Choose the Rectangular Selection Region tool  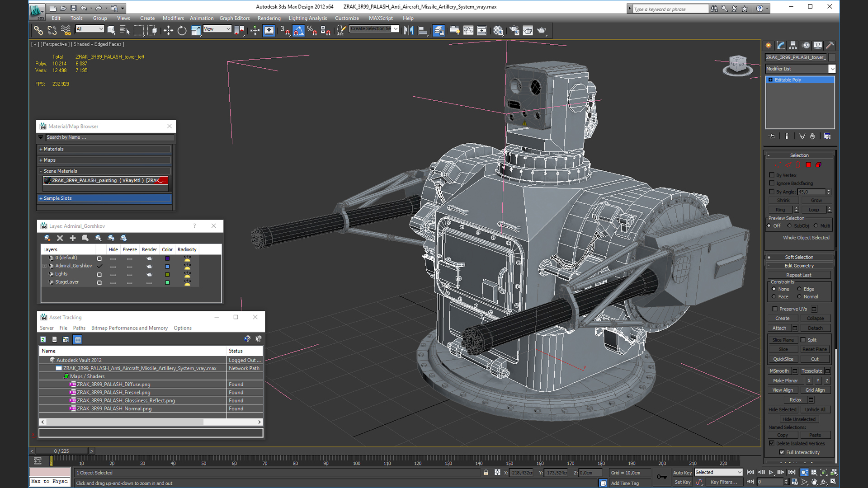[x=139, y=30]
